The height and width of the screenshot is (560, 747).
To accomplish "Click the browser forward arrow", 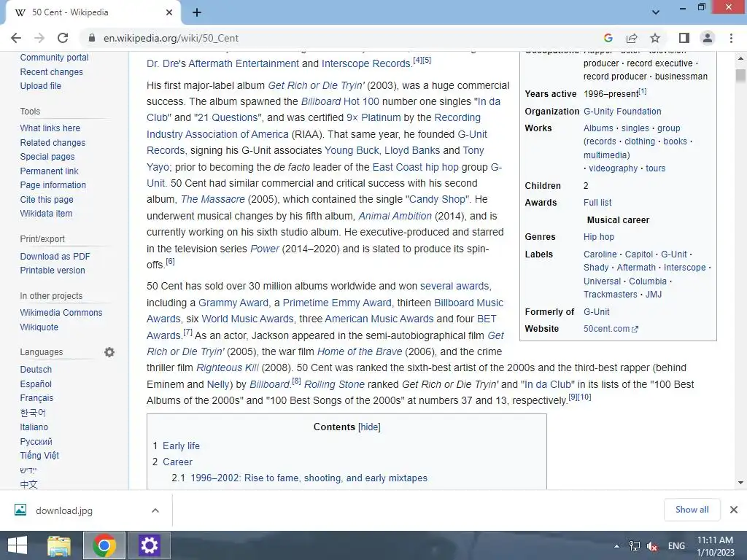I will pyautogui.click(x=39, y=38).
